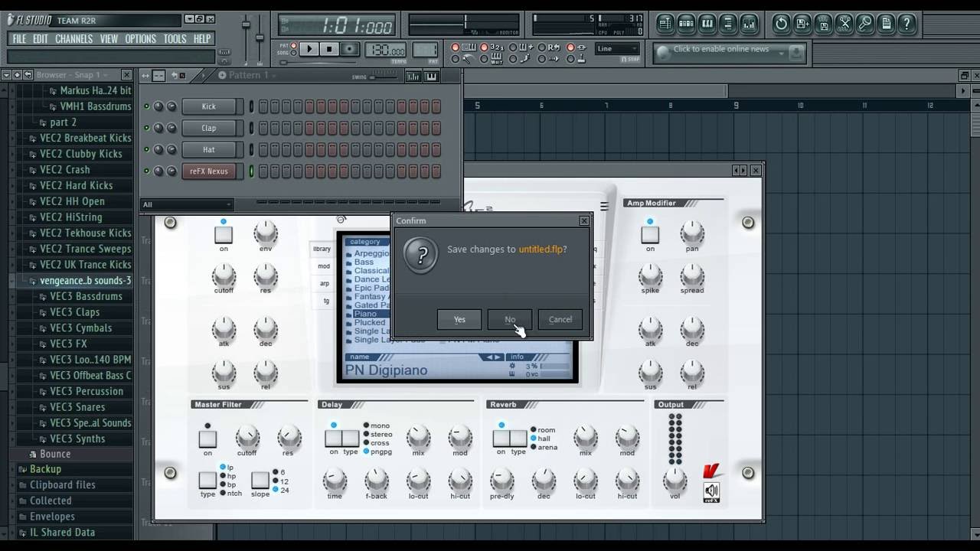980x551 pixels.
Task: Click the online news globe icon
Action: (664, 52)
